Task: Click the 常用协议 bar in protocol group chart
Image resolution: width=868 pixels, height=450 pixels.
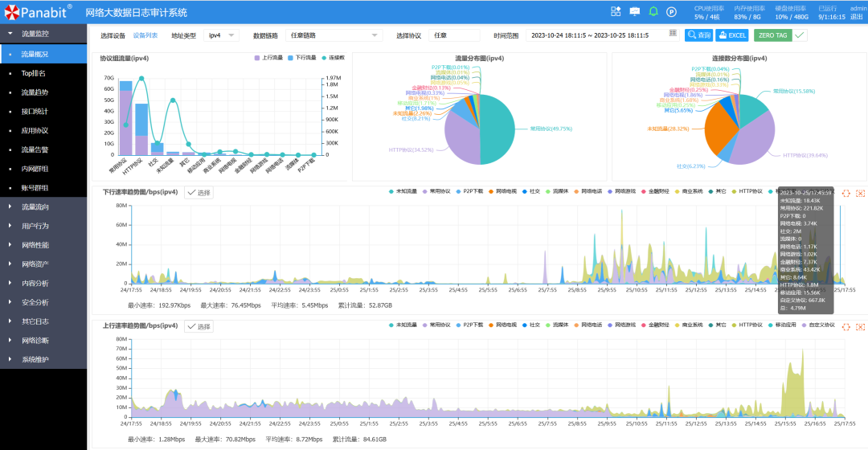Action: pyautogui.click(x=125, y=118)
